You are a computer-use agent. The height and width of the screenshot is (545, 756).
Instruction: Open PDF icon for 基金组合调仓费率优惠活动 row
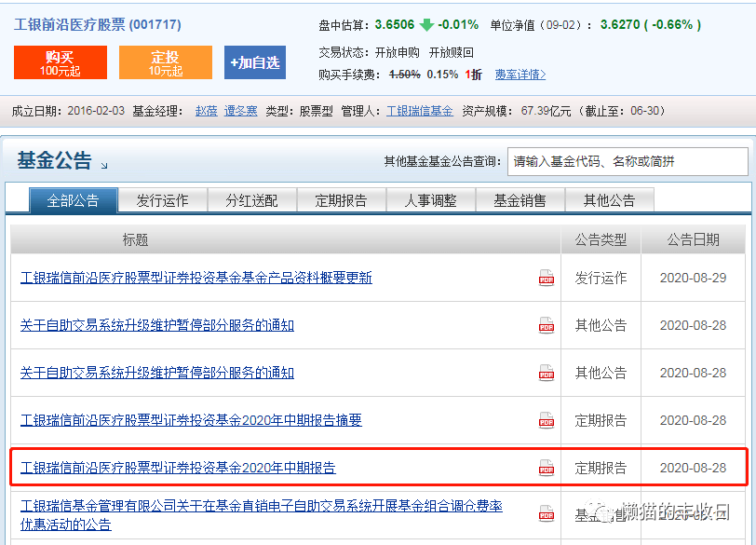[547, 513]
